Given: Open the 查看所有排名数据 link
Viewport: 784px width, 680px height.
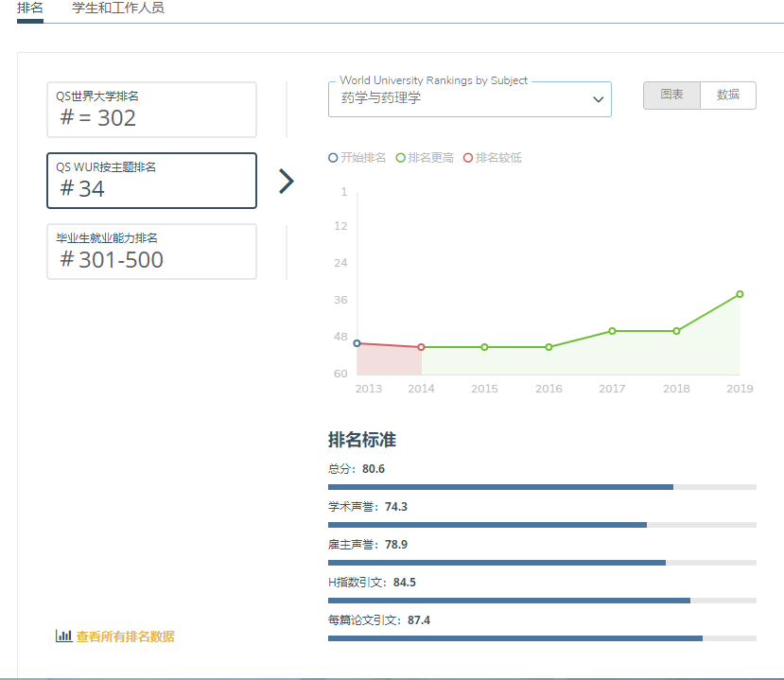Looking at the screenshot, I should point(126,636).
